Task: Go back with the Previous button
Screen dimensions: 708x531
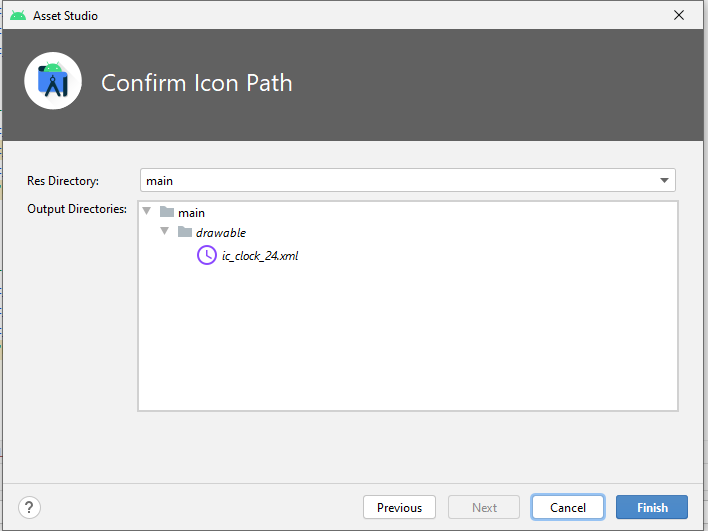Action: click(x=399, y=507)
